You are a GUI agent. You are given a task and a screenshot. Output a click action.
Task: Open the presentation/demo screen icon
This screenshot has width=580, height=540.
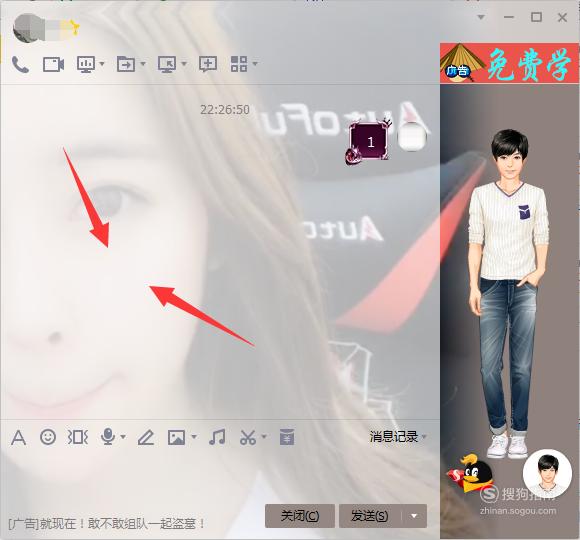pyautogui.click(x=86, y=64)
